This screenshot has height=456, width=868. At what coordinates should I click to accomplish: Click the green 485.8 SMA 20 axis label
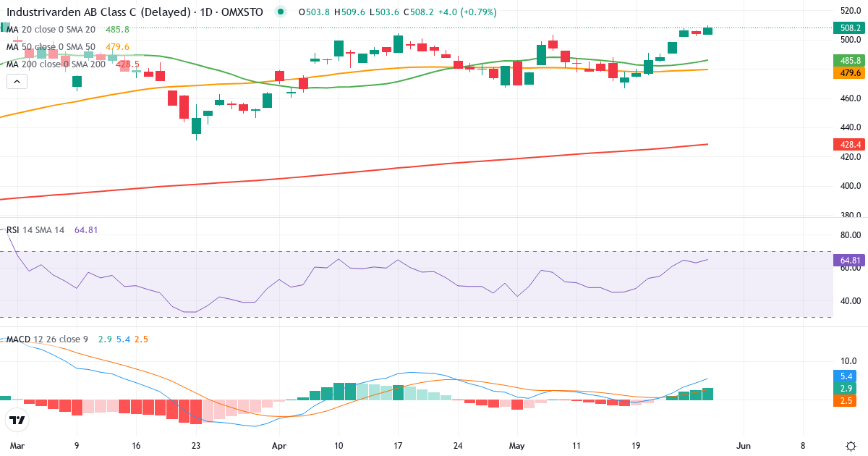pos(850,61)
